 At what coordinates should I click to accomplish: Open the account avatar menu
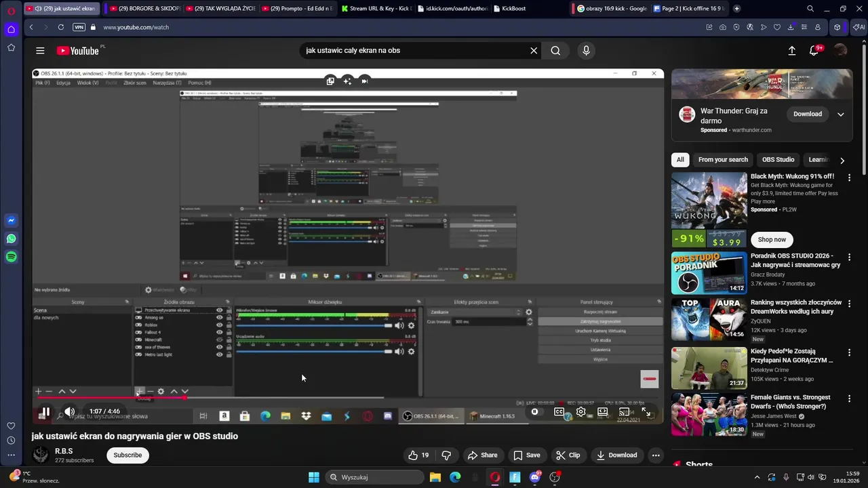click(840, 51)
